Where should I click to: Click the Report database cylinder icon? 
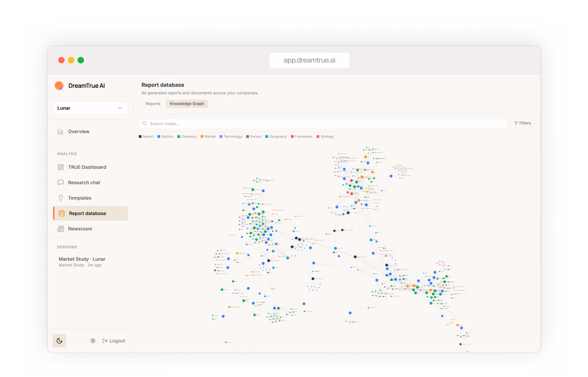coord(62,213)
